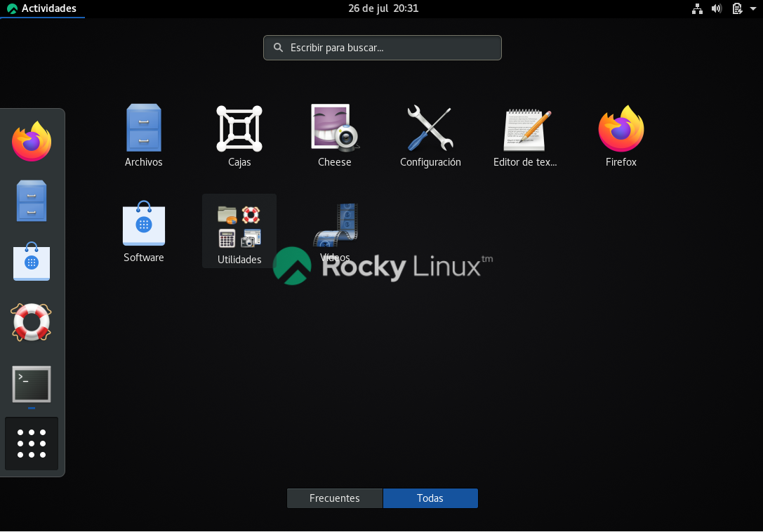Expand the Utilidades app folder
This screenshot has width=763, height=532.
click(239, 231)
